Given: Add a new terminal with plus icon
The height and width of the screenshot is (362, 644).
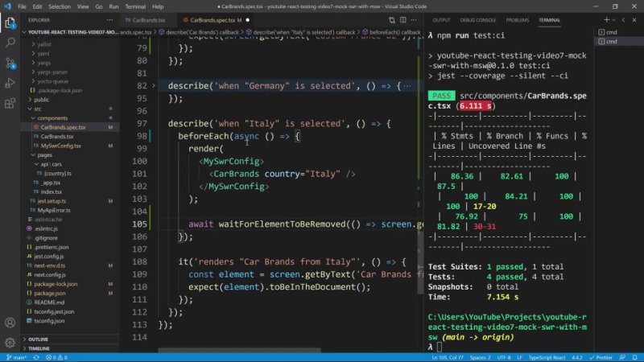Looking at the screenshot, I should click(x=606, y=19).
